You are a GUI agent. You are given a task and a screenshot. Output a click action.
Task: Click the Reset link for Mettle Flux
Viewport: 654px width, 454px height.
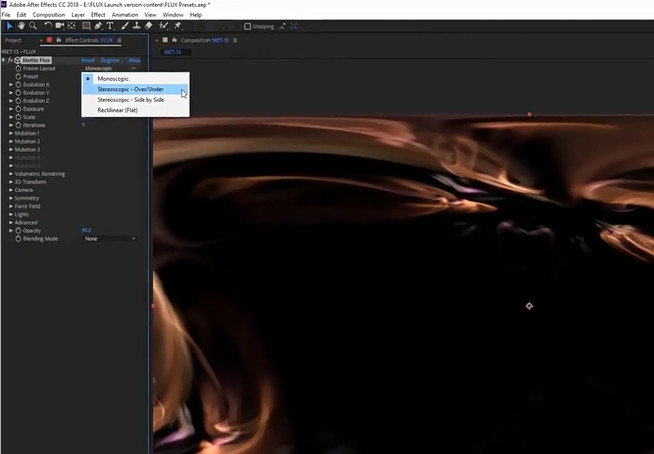pyautogui.click(x=88, y=60)
